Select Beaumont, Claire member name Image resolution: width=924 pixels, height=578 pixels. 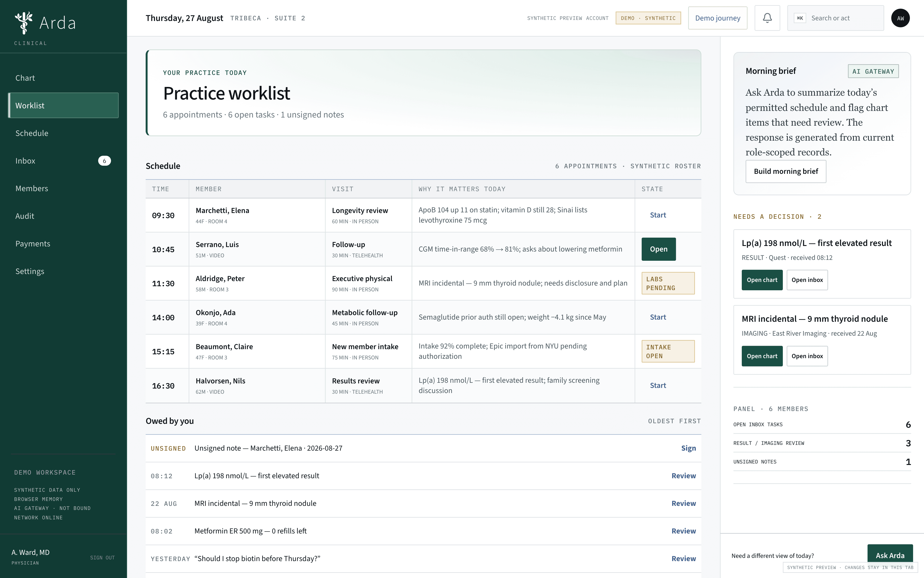tap(224, 347)
